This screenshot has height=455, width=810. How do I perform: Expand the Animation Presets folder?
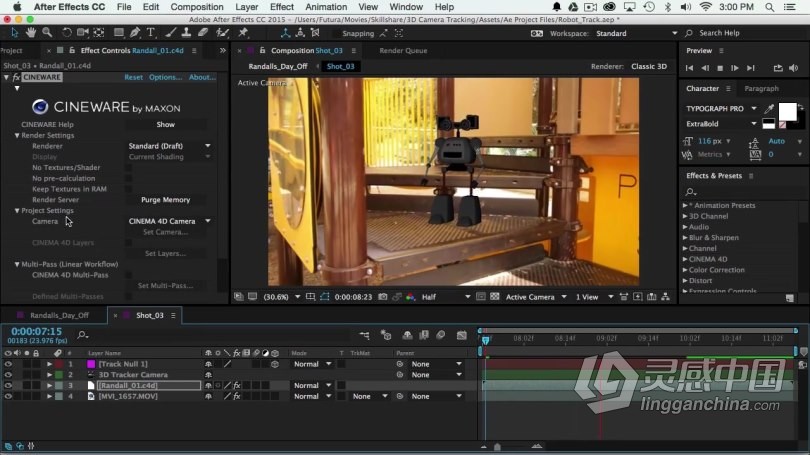[685, 206]
